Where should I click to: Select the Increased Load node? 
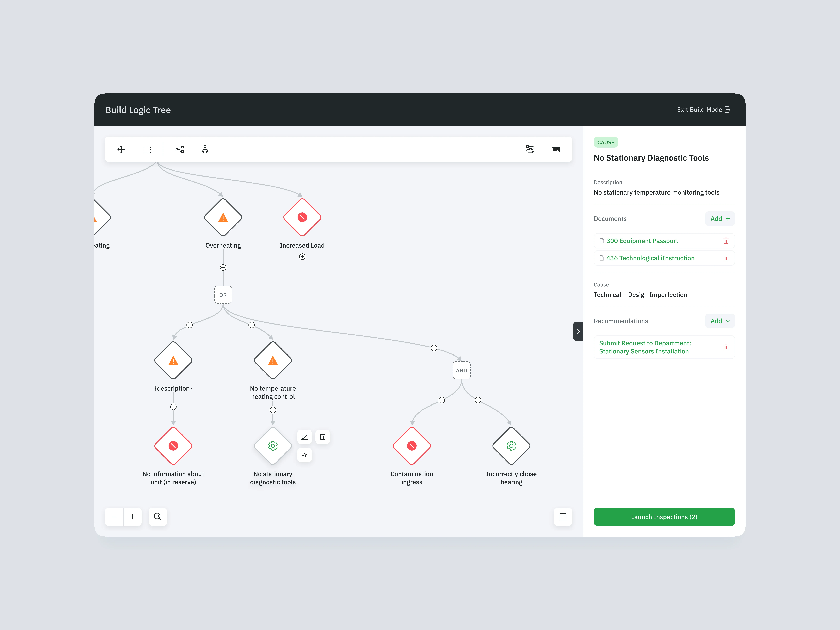click(302, 217)
